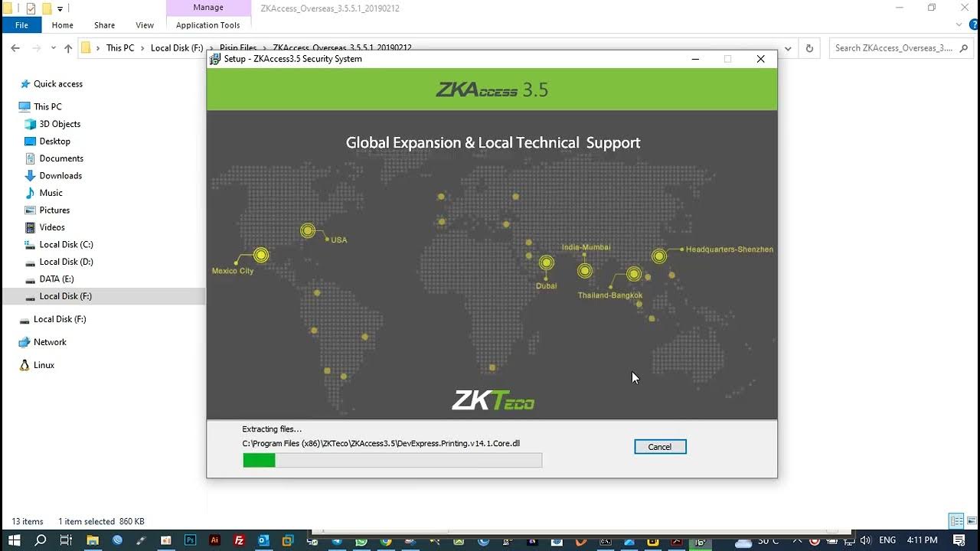Select This PC in navigation pane
This screenshot has height=551, width=980.
pyautogui.click(x=47, y=107)
